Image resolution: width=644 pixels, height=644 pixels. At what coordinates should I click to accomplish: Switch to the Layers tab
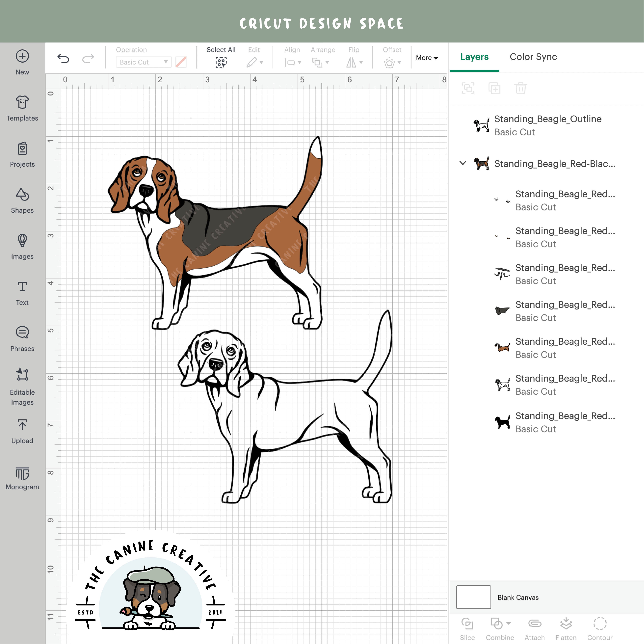[474, 57]
